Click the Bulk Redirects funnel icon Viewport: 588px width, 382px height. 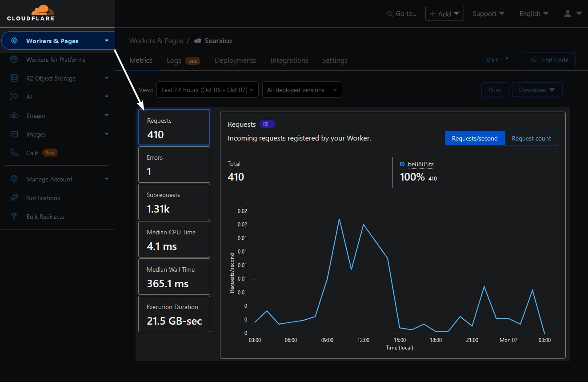14,217
